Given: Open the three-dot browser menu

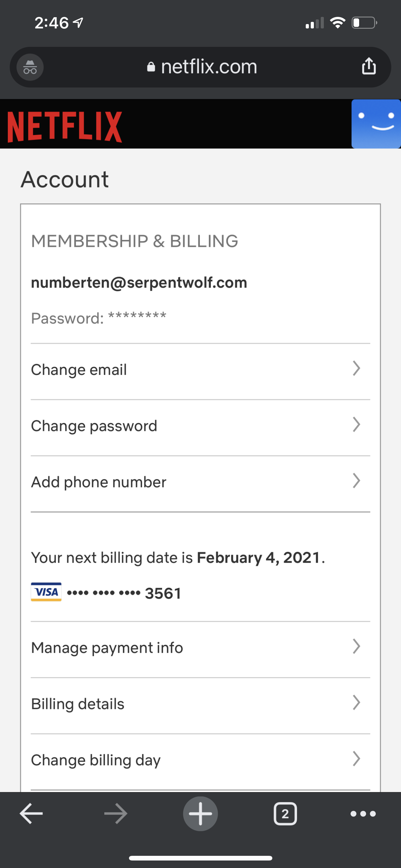Looking at the screenshot, I should (363, 814).
